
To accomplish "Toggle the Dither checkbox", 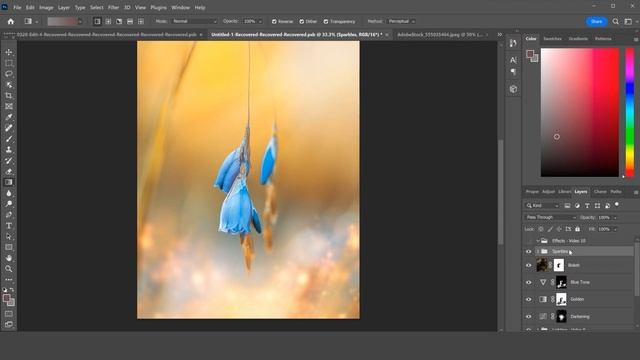I will [302, 21].
